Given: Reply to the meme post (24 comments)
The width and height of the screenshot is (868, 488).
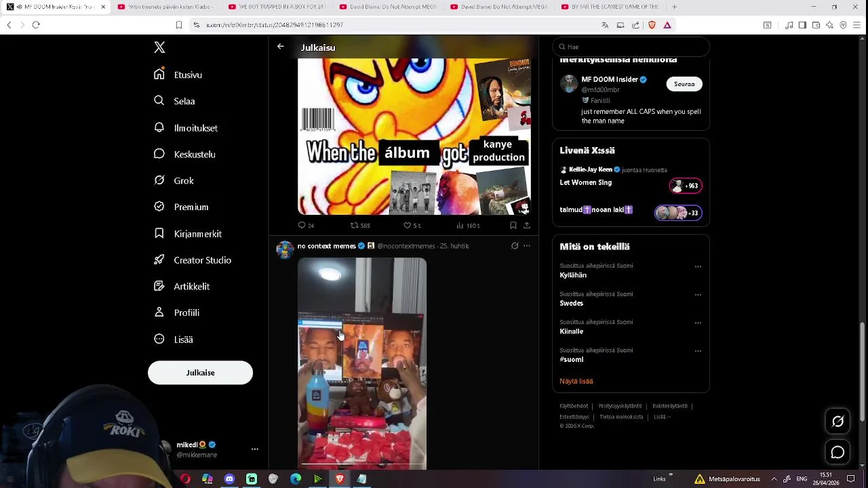Looking at the screenshot, I should (x=306, y=225).
